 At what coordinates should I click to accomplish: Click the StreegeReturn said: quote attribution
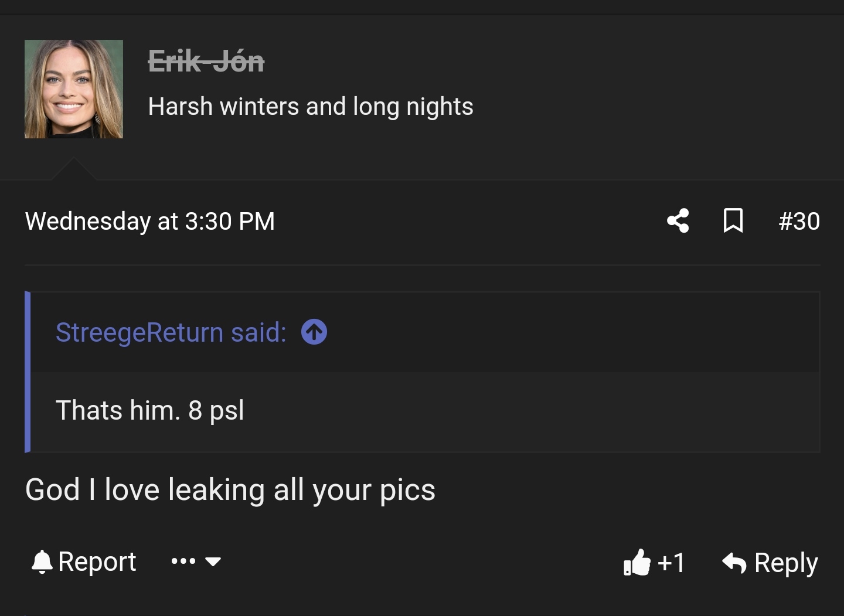point(171,332)
